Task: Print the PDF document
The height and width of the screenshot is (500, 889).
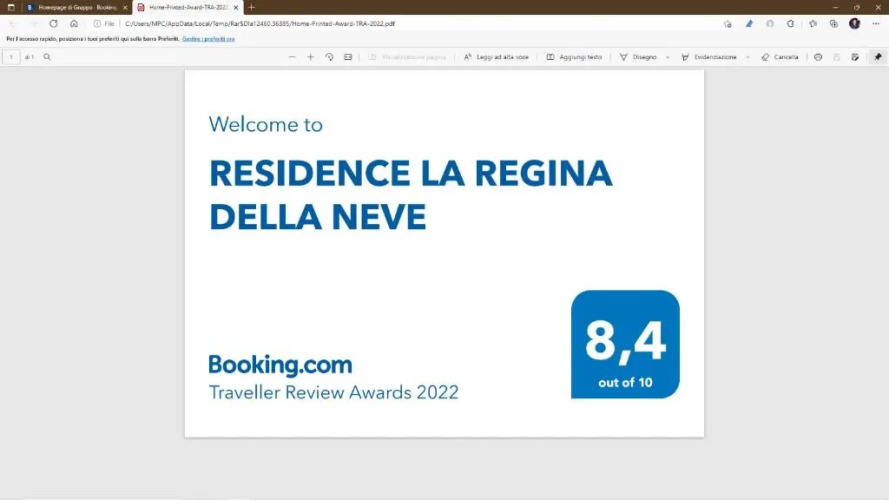Action: pos(818,57)
